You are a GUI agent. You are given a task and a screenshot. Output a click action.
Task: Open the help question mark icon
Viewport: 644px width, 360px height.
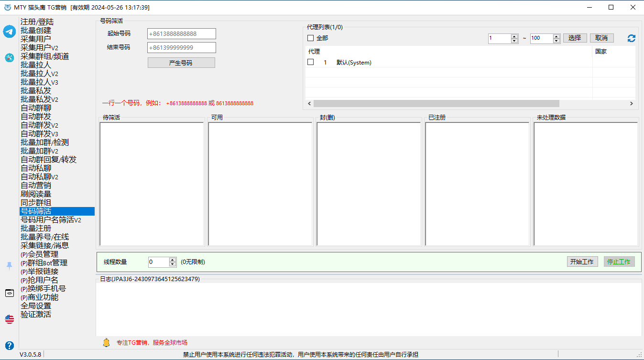point(9,345)
